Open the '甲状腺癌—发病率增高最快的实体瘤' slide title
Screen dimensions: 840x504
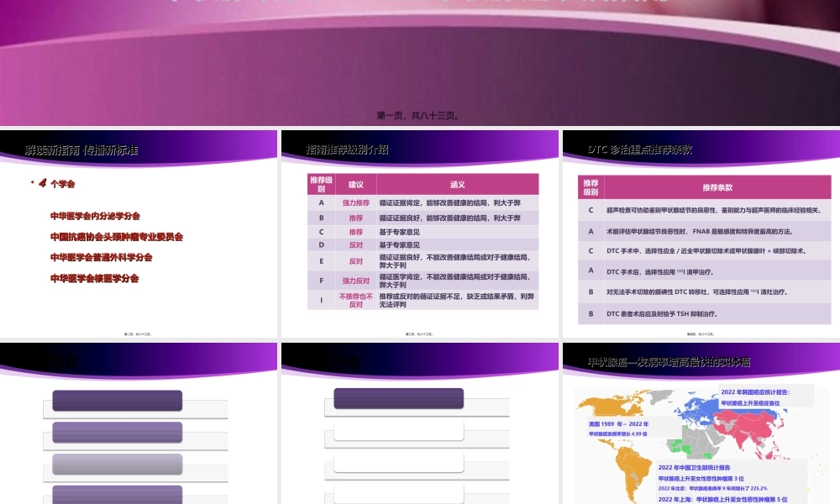tap(669, 362)
